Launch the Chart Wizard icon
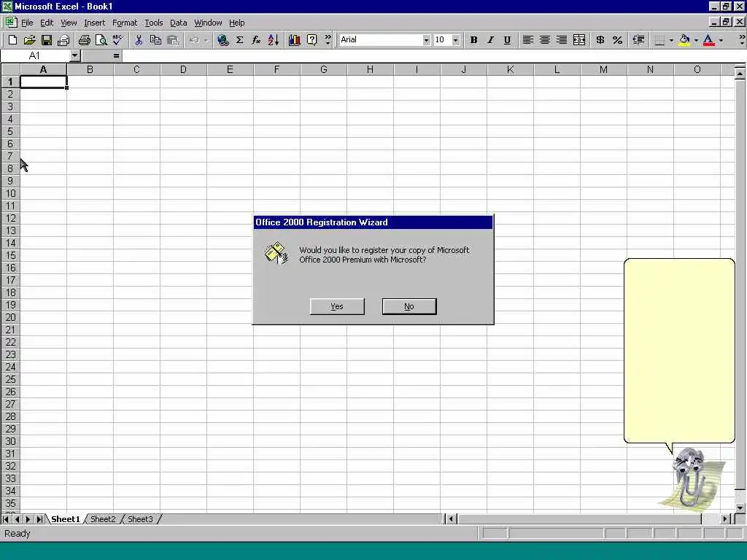Image resolution: width=747 pixels, height=560 pixels. click(x=295, y=40)
